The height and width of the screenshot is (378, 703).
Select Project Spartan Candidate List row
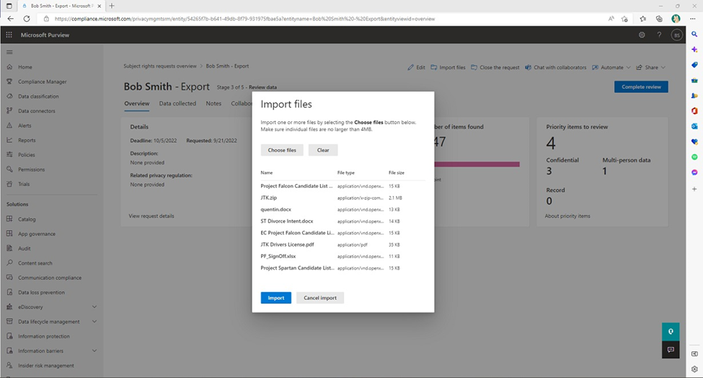point(343,268)
